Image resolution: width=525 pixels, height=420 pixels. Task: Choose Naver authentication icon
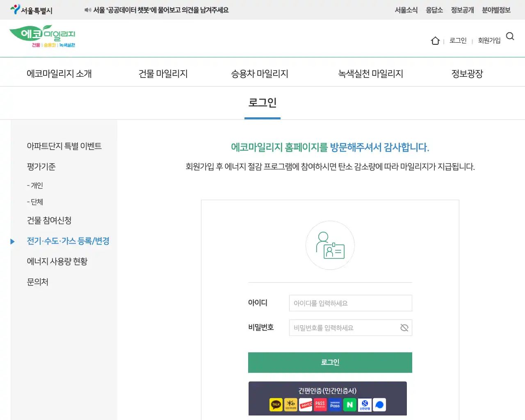click(350, 405)
